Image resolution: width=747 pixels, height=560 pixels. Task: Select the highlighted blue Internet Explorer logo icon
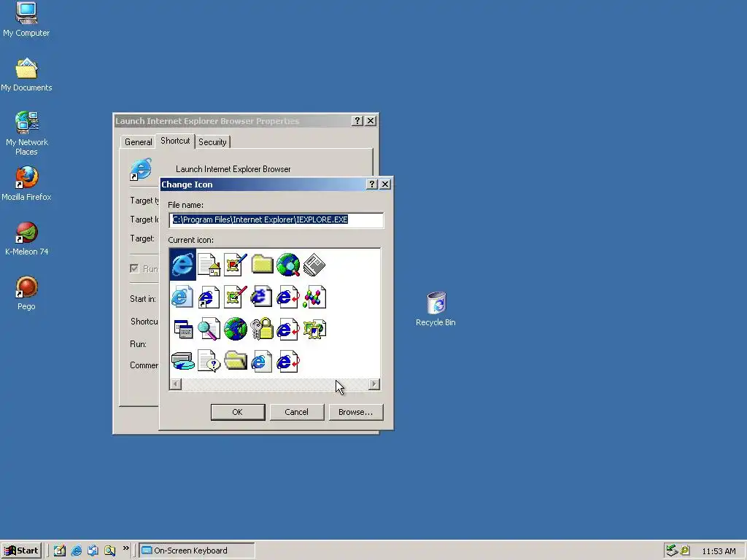[182, 264]
